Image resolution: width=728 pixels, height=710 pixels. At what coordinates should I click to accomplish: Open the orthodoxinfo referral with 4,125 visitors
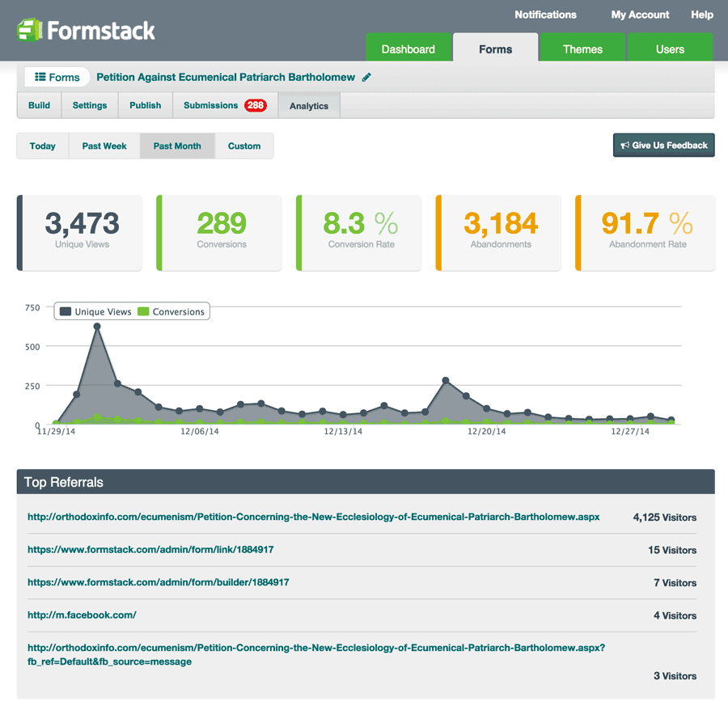(313, 517)
